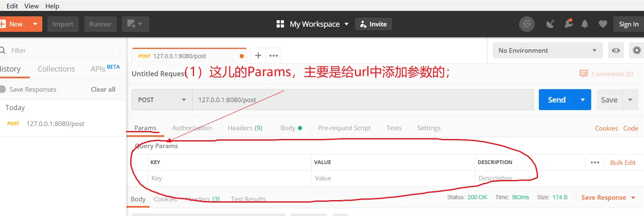This screenshot has height=216, width=644.
Task: Open the Edit menu
Action: point(12,6)
